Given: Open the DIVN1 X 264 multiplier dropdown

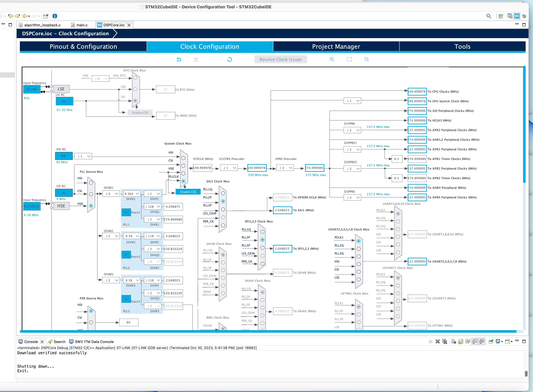Looking at the screenshot, I should click(132, 194).
